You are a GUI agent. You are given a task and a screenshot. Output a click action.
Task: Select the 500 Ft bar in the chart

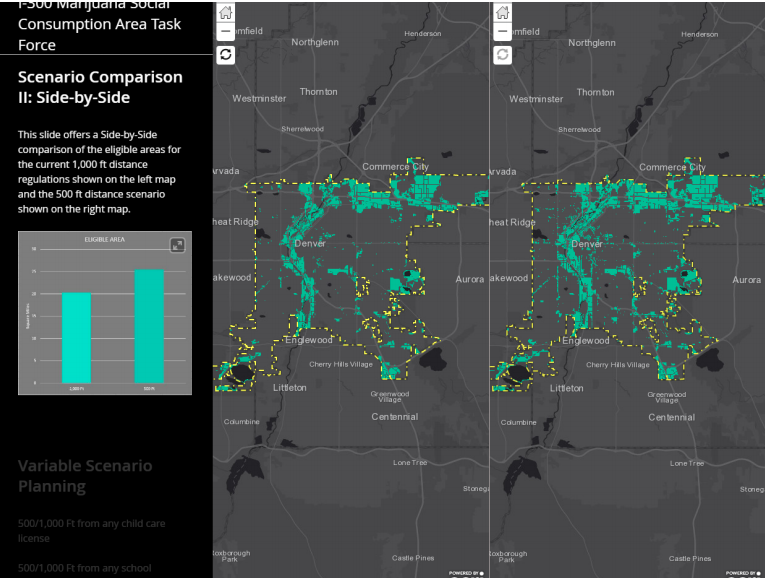click(x=149, y=326)
